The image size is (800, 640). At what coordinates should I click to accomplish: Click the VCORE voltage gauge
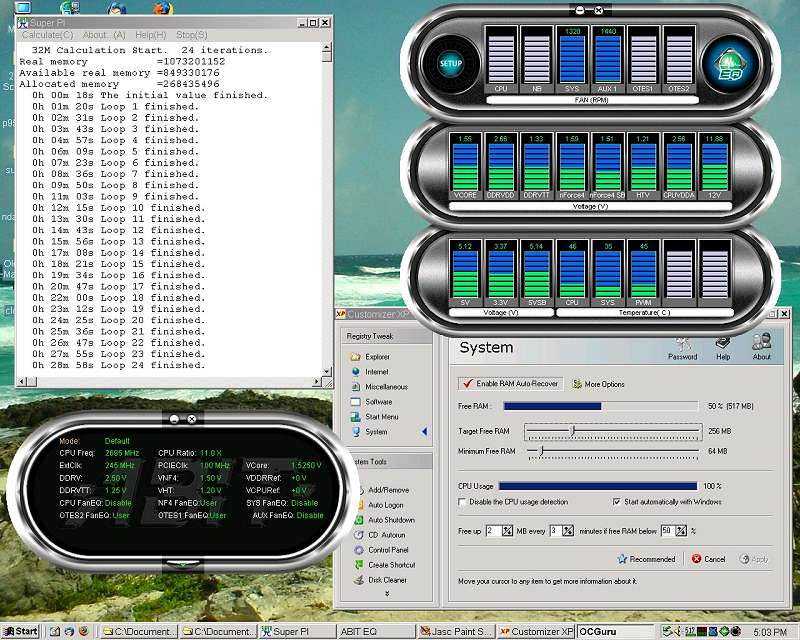465,166
